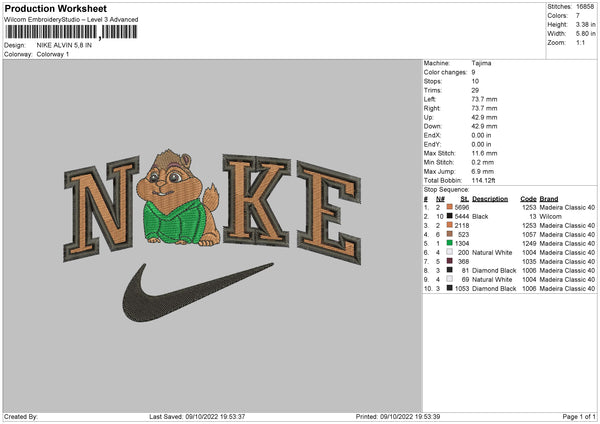Screen dimensions: 600x424
Task: Click the black swatch next to 1053
Action: click(x=450, y=288)
